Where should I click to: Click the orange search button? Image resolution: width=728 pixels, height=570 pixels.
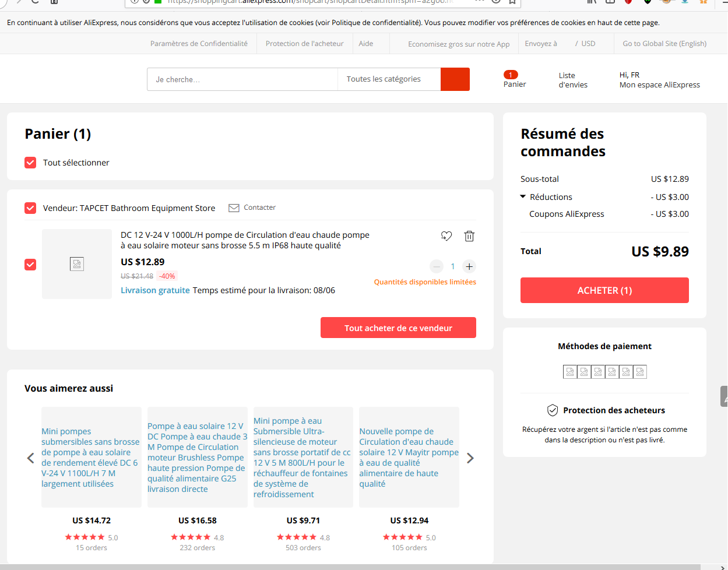click(455, 79)
